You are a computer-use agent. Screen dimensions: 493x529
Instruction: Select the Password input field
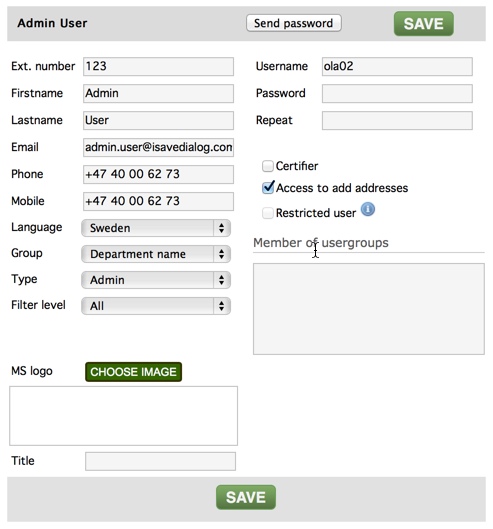pyautogui.click(x=397, y=93)
